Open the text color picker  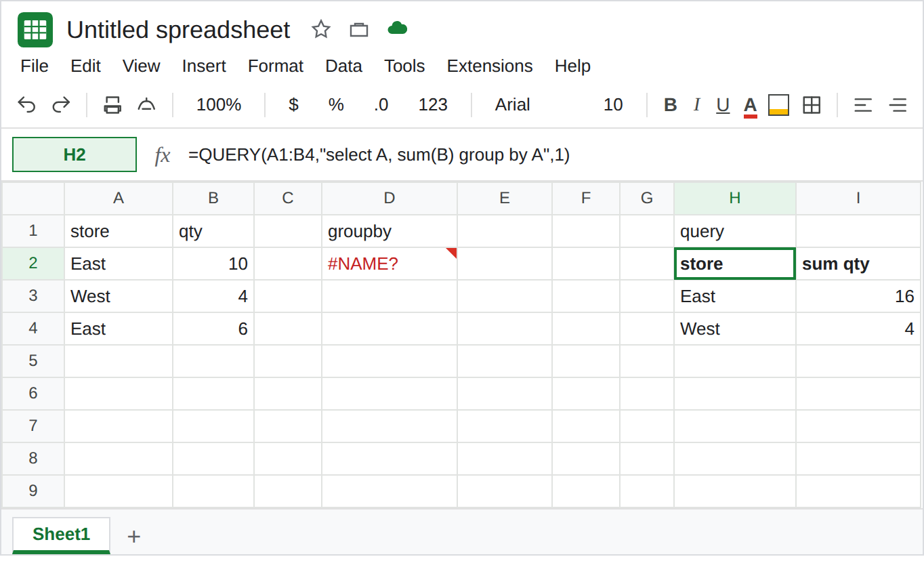click(x=750, y=106)
